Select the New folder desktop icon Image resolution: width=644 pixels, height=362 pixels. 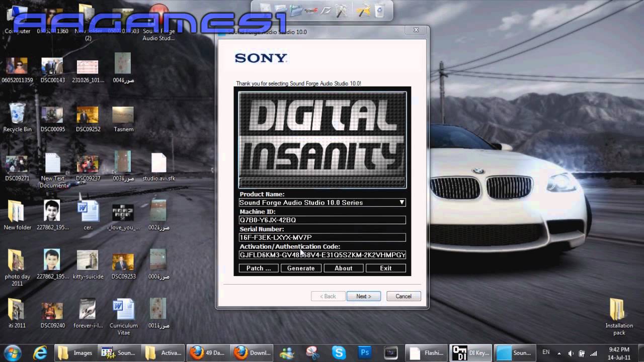point(17,215)
